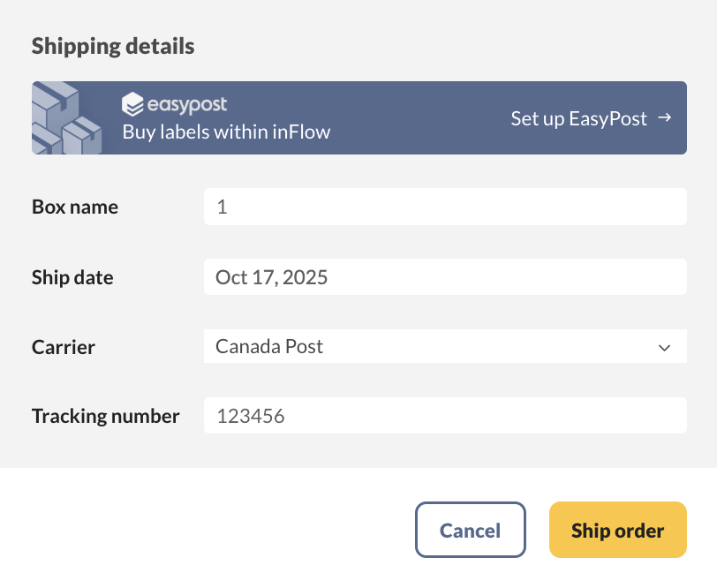Image resolution: width=717 pixels, height=588 pixels.
Task: Click the Tracking number field showing 123456
Action: coord(445,415)
